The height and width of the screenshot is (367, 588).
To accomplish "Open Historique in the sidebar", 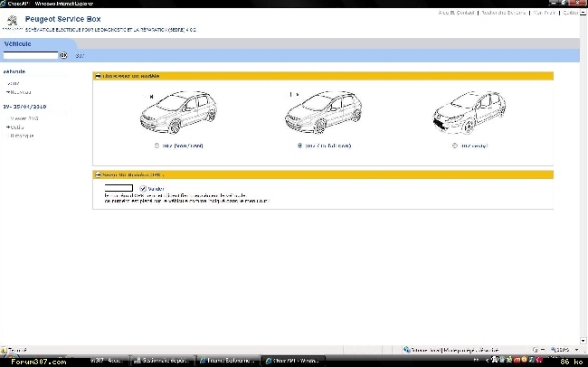I will (x=22, y=136).
